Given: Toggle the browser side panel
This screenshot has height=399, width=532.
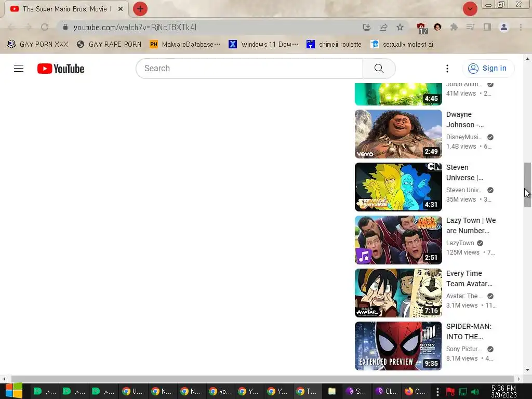Looking at the screenshot, I should tap(487, 27).
